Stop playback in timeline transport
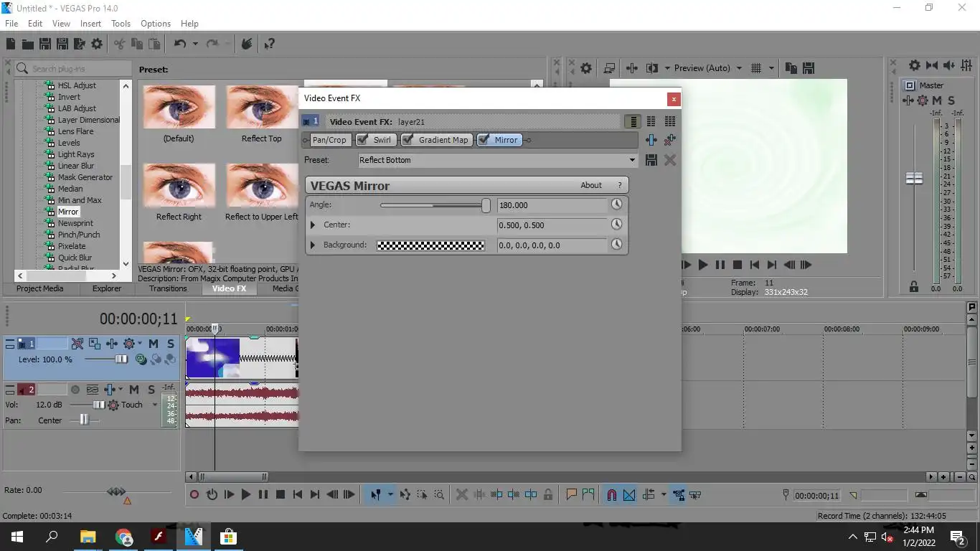The image size is (980, 551). pyautogui.click(x=281, y=494)
